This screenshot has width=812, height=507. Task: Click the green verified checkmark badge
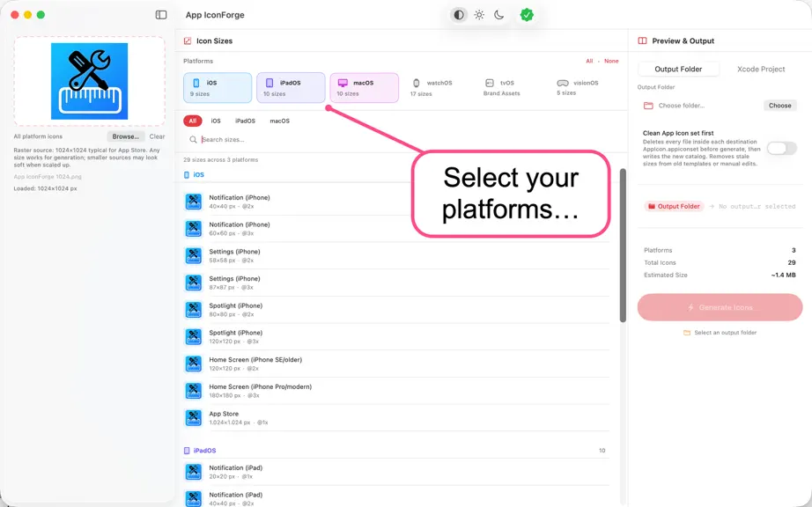[527, 15]
